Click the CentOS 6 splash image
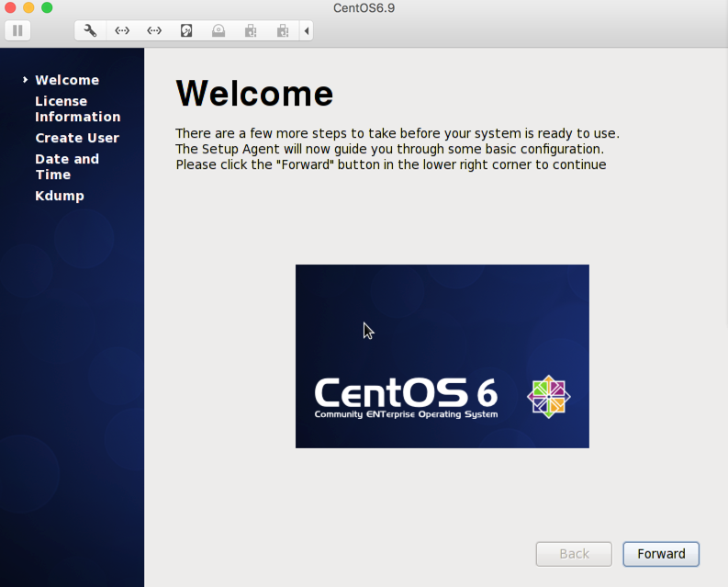The width and height of the screenshot is (728, 587). click(x=442, y=356)
